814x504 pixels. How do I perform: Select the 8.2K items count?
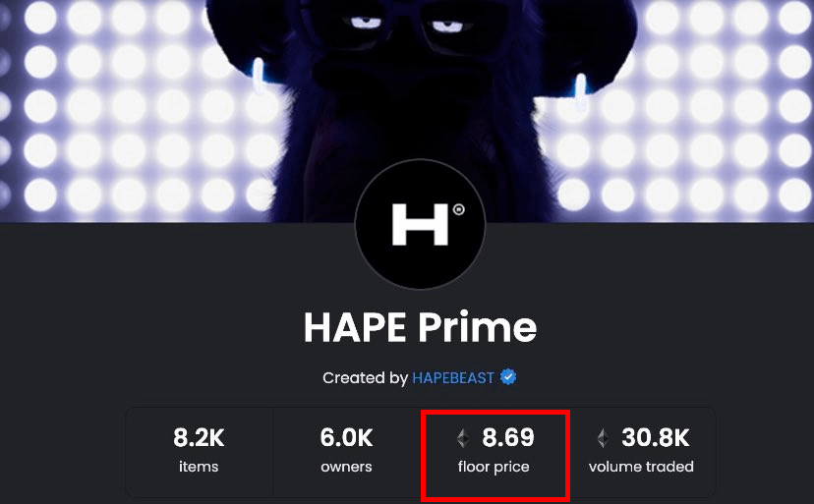(x=199, y=438)
